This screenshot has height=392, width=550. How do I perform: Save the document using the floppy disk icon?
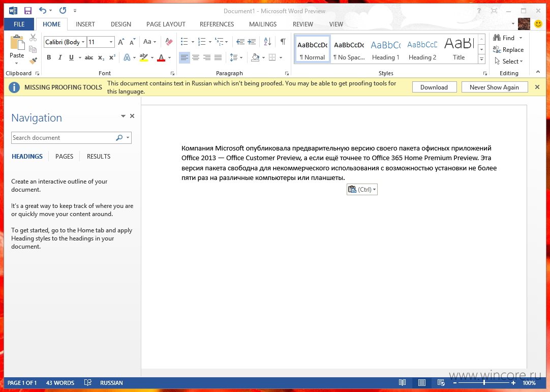[x=28, y=11]
